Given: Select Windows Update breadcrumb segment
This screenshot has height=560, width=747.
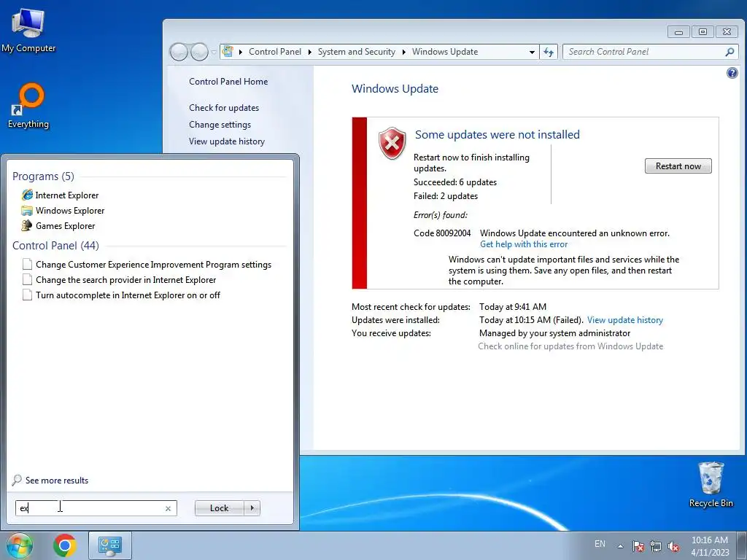Looking at the screenshot, I should point(445,52).
